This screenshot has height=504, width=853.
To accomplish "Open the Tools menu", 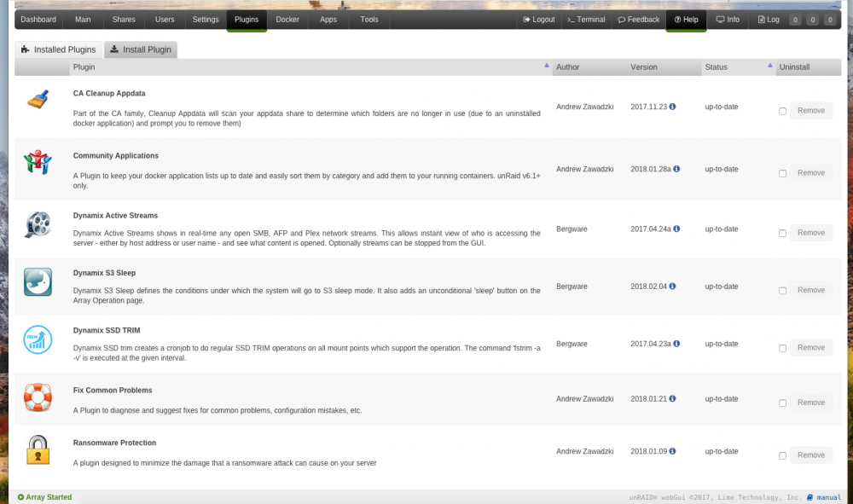I will 368,20.
